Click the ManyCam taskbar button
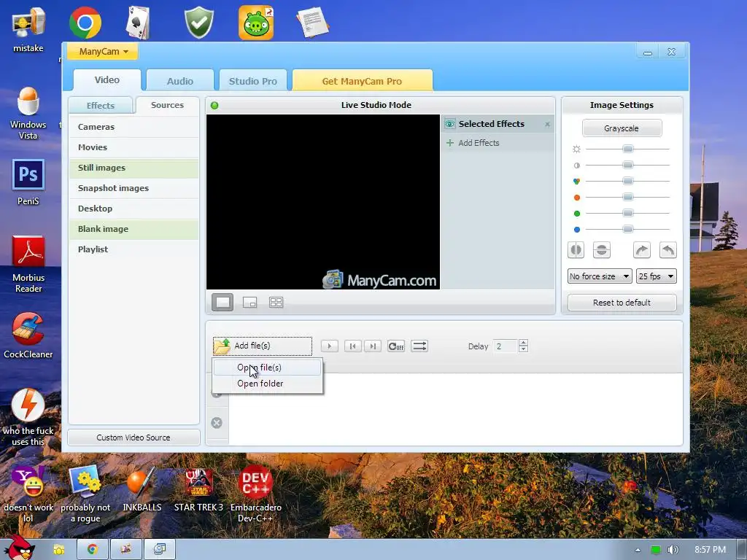 coord(160,550)
